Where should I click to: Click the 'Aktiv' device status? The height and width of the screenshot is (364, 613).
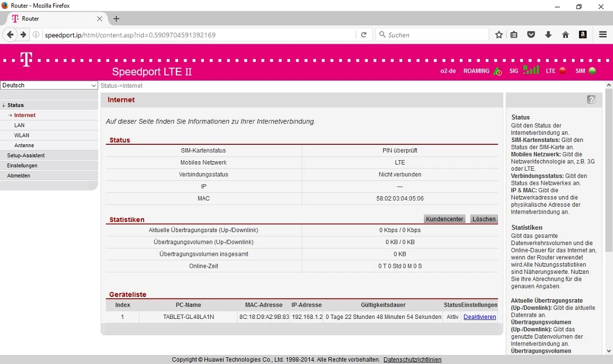[x=453, y=317]
